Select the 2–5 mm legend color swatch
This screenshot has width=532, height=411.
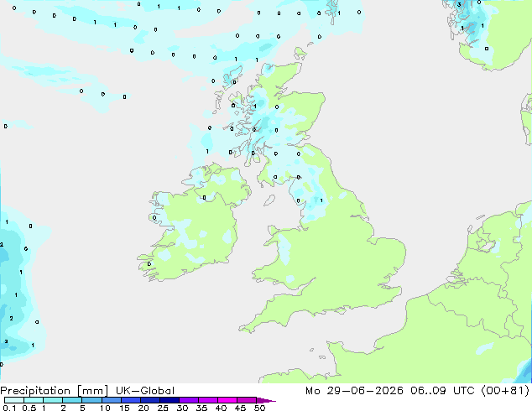[72, 400]
